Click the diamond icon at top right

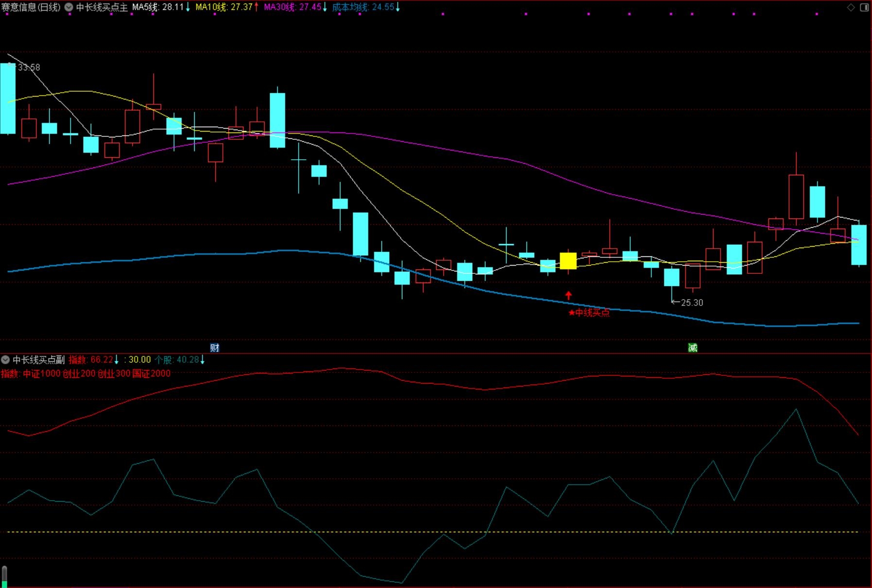[x=851, y=7]
